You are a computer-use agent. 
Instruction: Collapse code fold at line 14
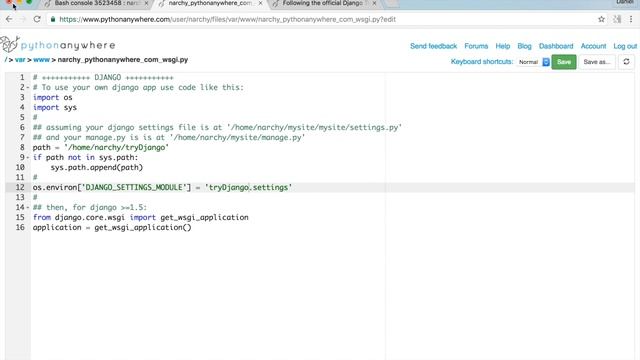point(28,207)
